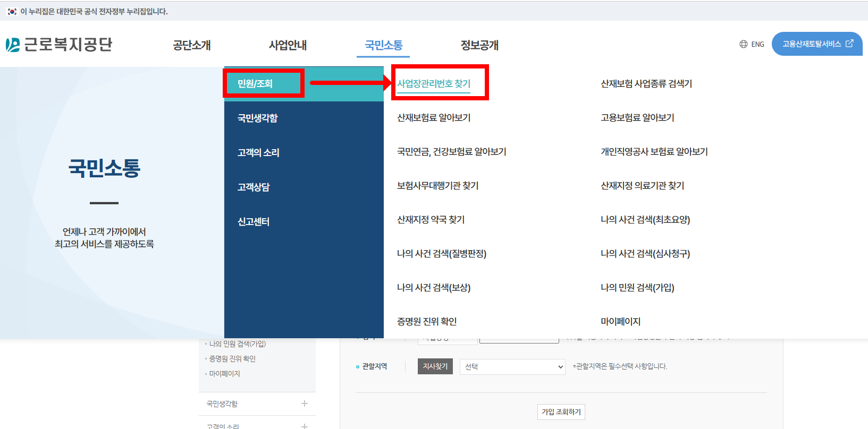Expand sidebar 국민생각함 plus icon
Viewport: 868px width, 429px height.
pos(305,404)
